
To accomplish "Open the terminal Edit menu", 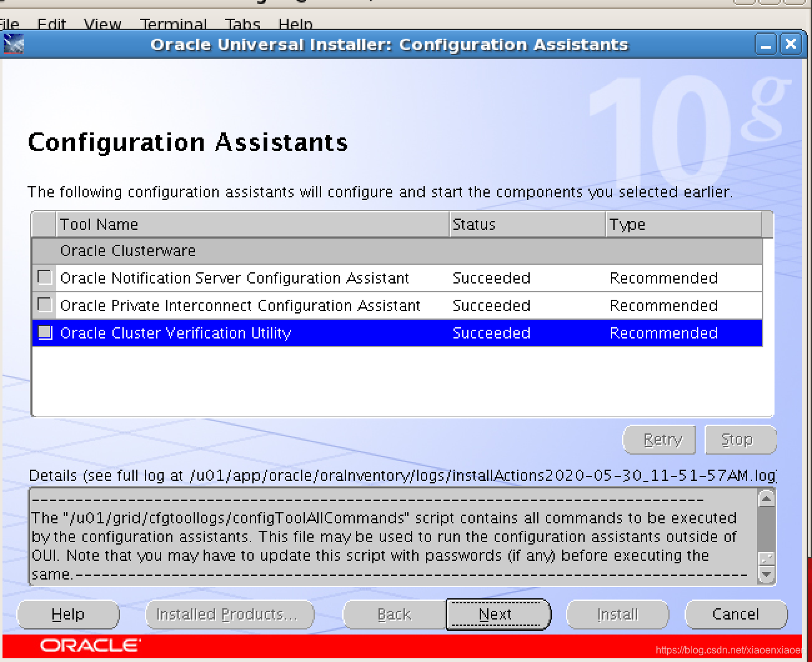I will coord(51,24).
